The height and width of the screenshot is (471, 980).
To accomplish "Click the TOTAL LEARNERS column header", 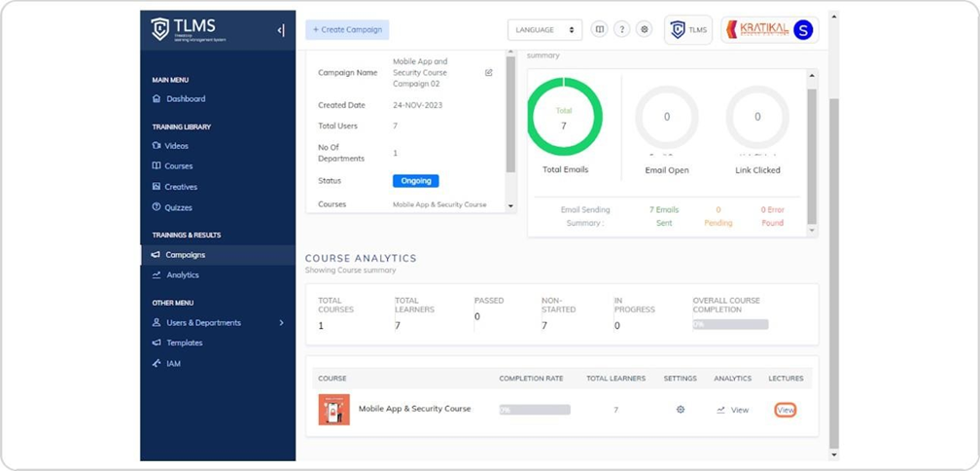I will point(615,379).
